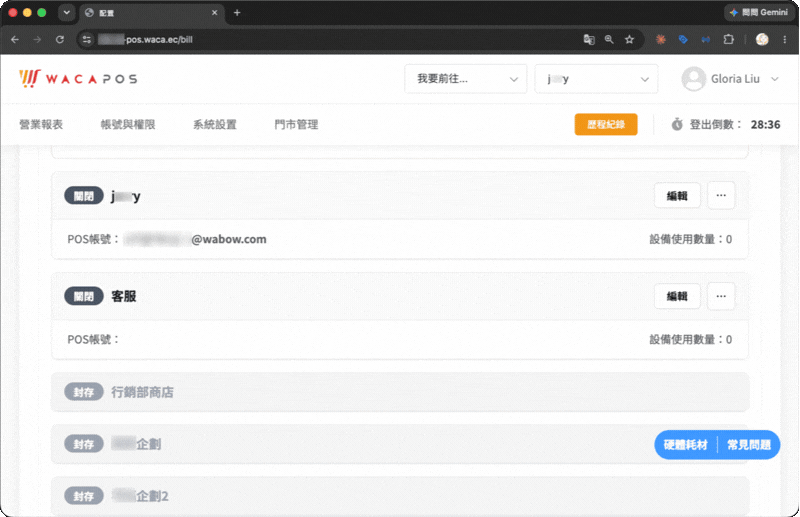Open the store selector dropdown
The image size is (800, 517).
(x=596, y=79)
